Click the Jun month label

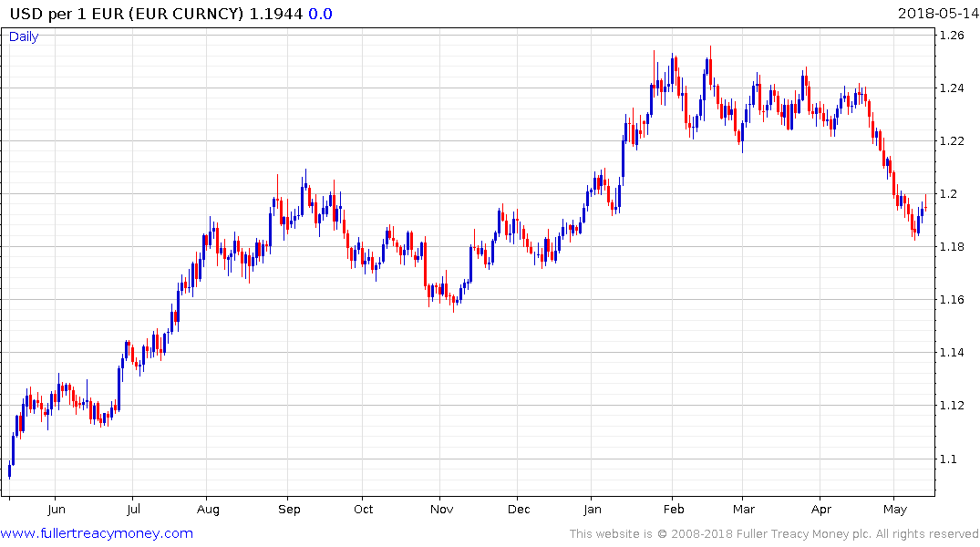coord(57,510)
